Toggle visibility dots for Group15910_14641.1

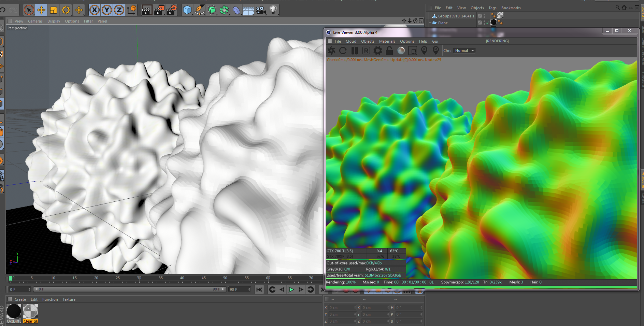click(x=485, y=16)
